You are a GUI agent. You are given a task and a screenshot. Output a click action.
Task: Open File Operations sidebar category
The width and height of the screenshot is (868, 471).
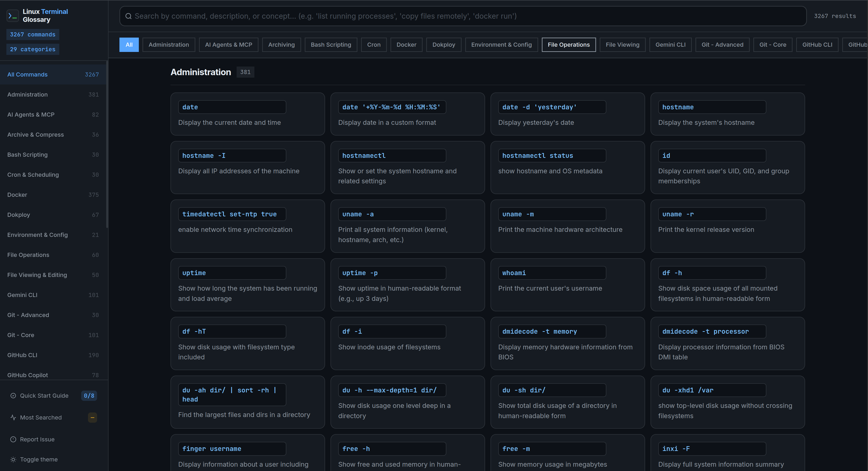tap(53, 255)
